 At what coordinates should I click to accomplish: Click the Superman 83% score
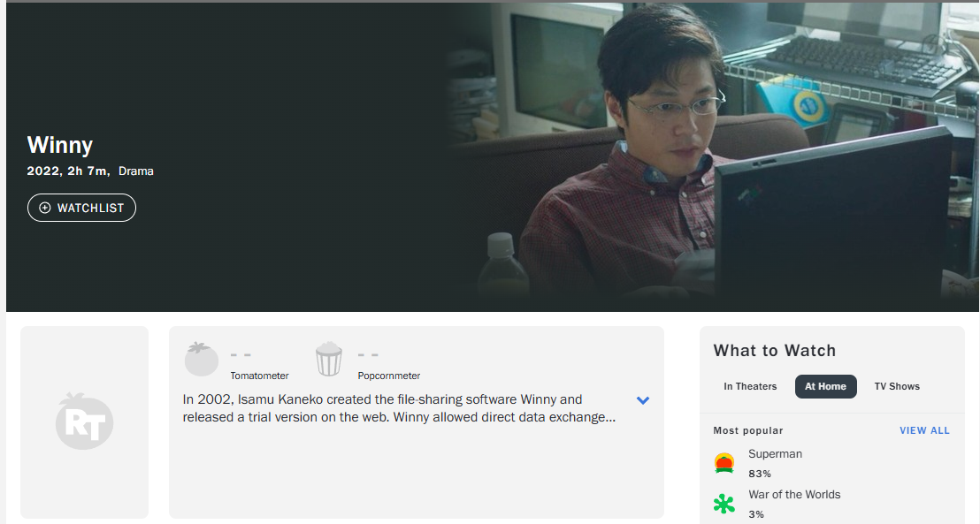(x=760, y=474)
